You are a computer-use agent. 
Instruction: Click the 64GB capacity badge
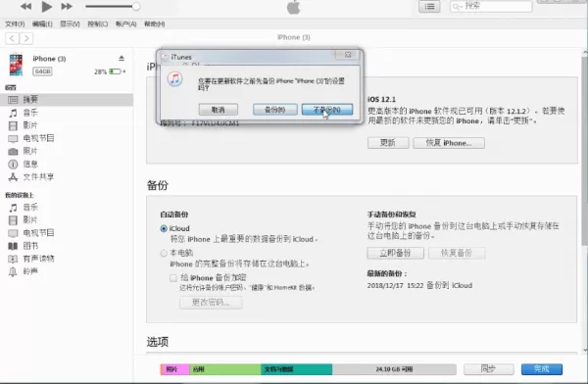coord(42,72)
